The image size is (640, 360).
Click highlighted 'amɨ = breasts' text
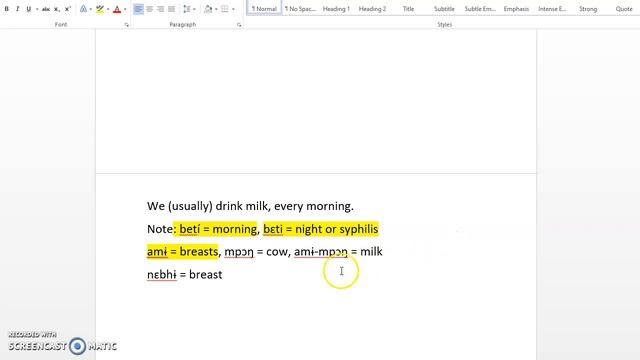point(182,251)
